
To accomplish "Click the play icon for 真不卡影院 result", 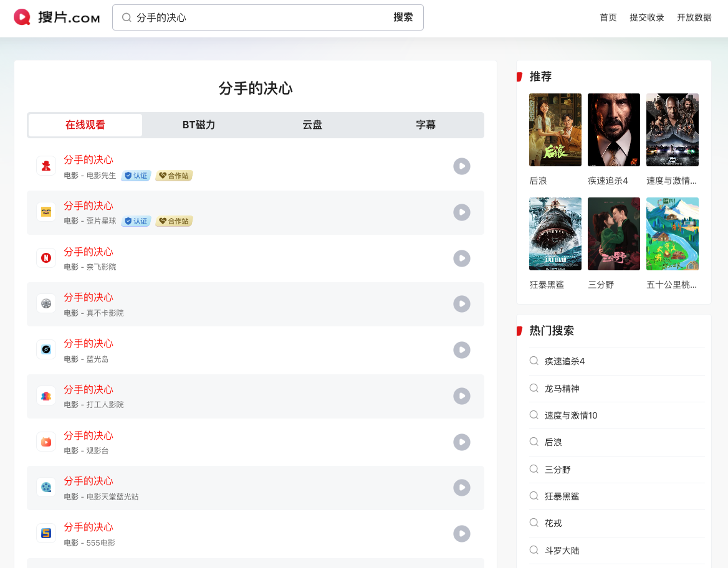I will 461,304.
